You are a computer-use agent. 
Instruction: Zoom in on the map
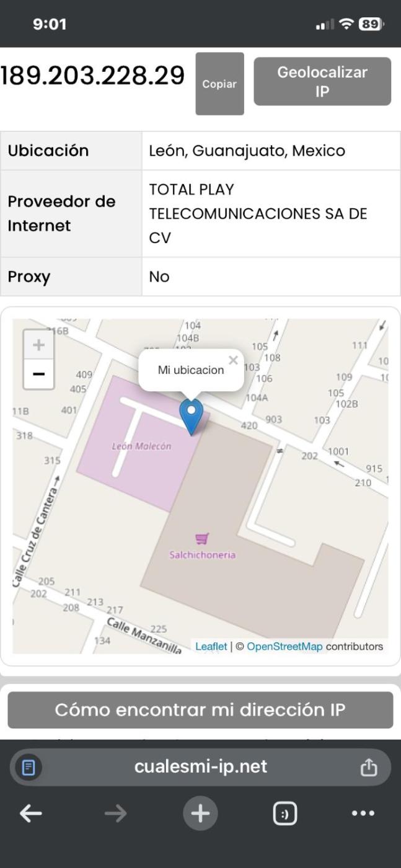pyautogui.click(x=38, y=345)
